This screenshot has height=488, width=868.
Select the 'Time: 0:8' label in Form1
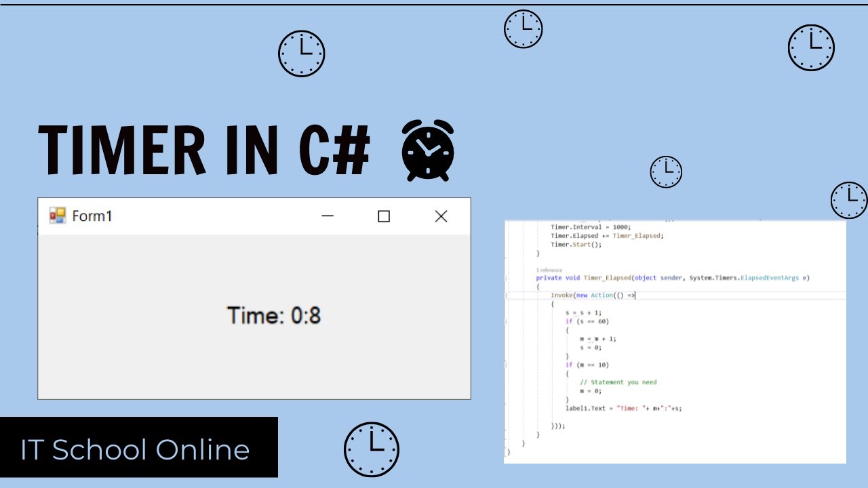click(x=274, y=316)
